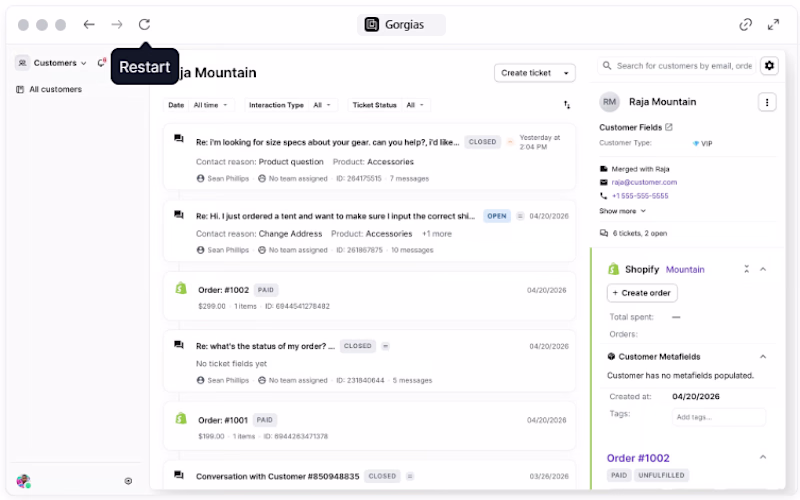The width and height of the screenshot is (800, 500).
Task: Click the Shopify bag logo in sidebar
Action: [x=614, y=269]
